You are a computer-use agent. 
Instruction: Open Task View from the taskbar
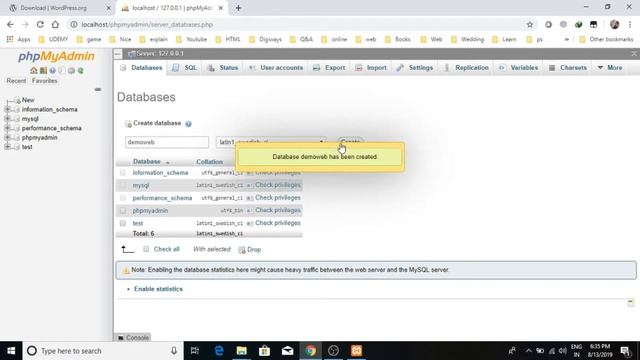[x=195, y=351]
